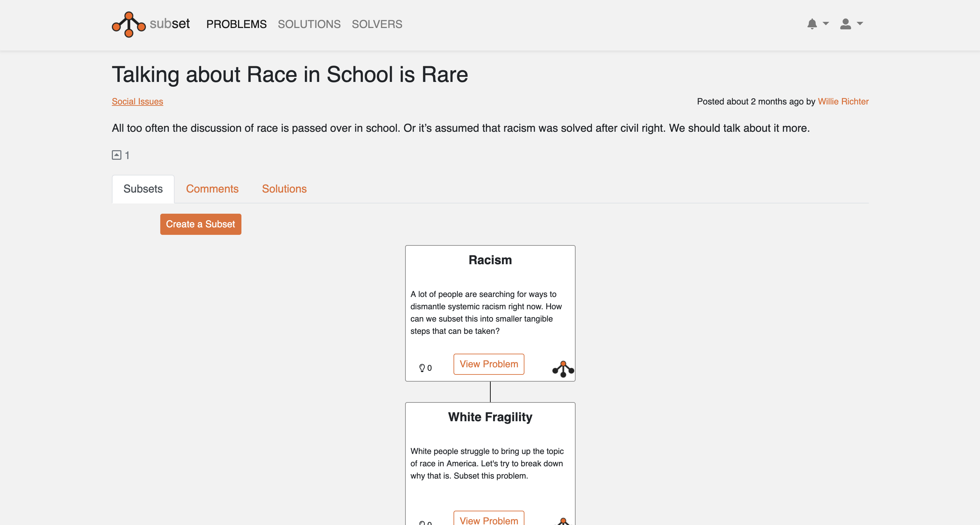
Task: Visit Willie Richter's profile link
Action: pos(843,101)
